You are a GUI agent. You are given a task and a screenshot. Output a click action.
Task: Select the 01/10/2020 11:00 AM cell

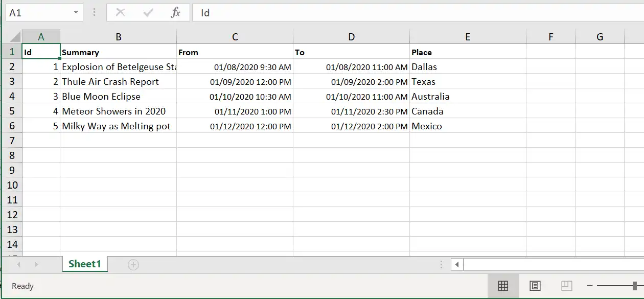[x=352, y=96]
